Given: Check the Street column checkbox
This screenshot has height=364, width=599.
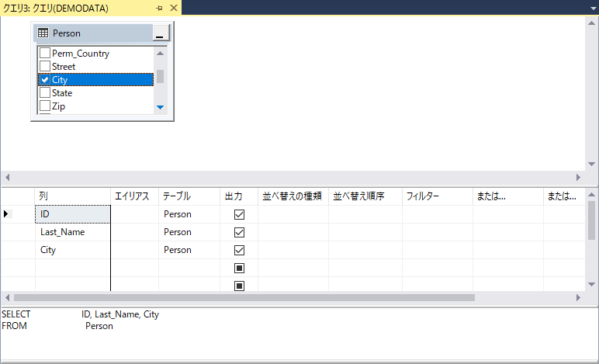Looking at the screenshot, I should tap(45, 67).
